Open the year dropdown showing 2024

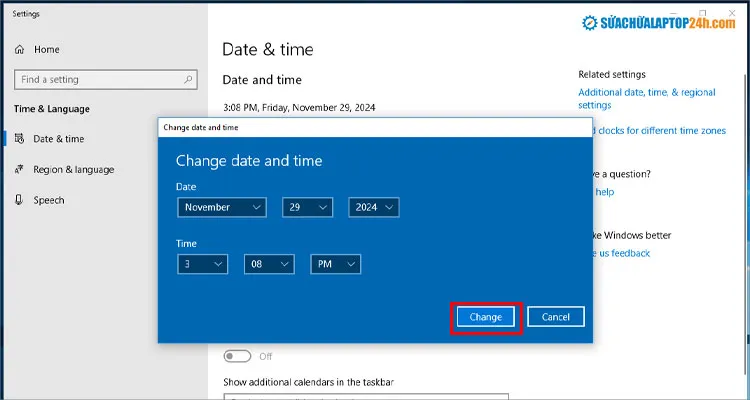[374, 207]
